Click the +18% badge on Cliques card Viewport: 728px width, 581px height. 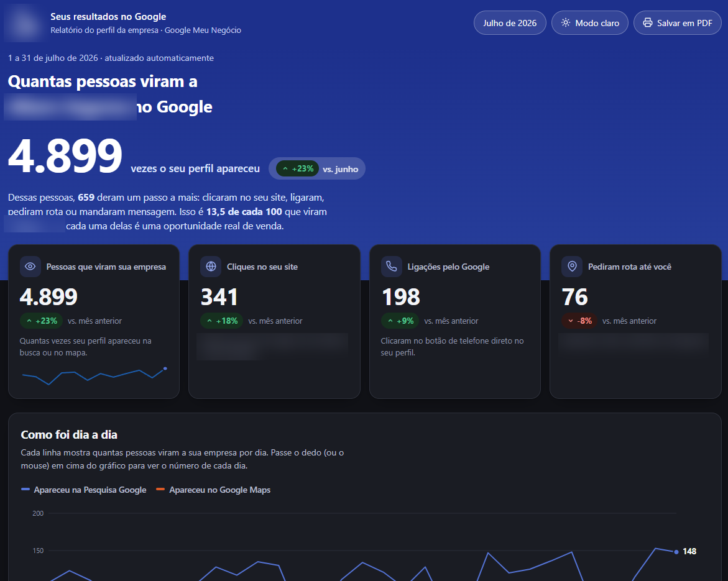point(221,321)
